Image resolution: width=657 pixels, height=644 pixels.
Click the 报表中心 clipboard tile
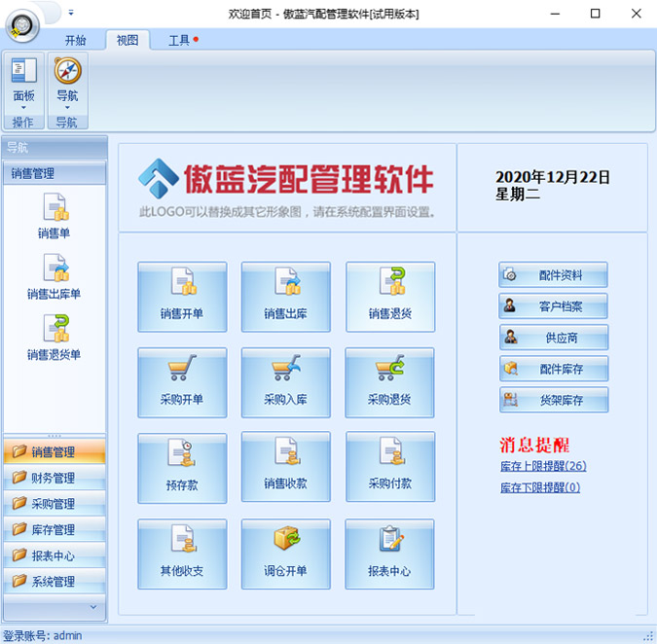click(x=390, y=554)
